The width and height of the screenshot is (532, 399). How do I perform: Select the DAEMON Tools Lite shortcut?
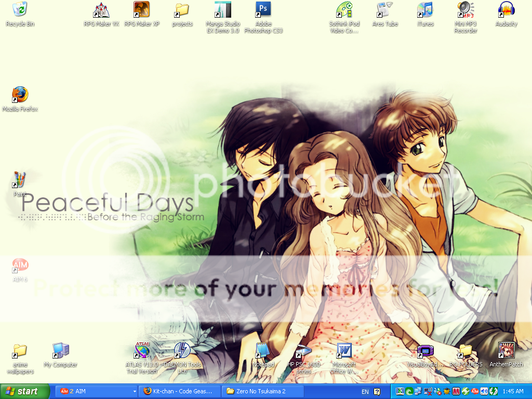182,351
